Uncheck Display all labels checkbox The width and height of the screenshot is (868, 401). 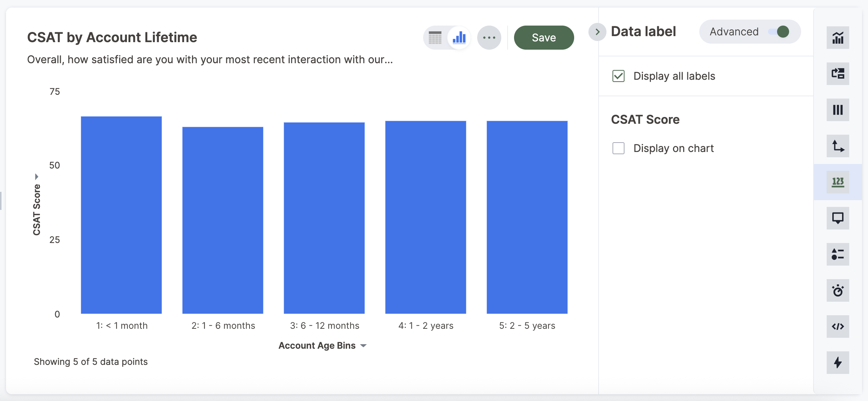click(618, 76)
